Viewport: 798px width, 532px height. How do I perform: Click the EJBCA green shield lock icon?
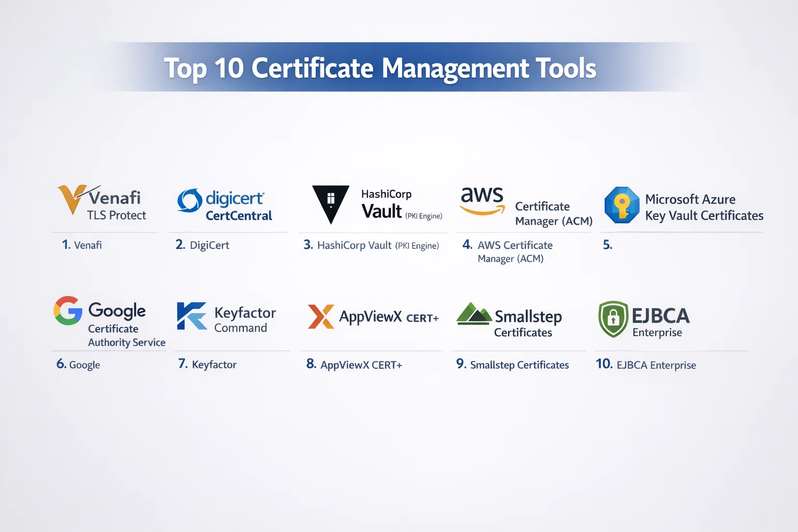(x=613, y=318)
